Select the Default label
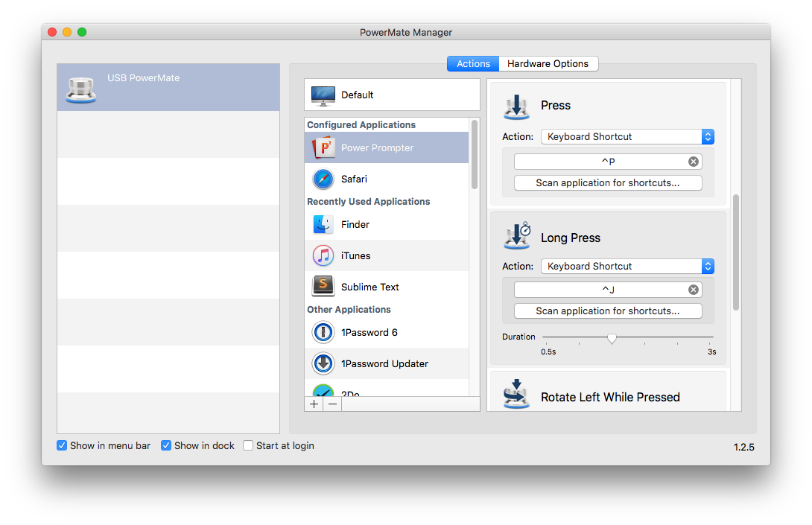Image resolution: width=812 pixels, height=525 pixels. [358, 95]
